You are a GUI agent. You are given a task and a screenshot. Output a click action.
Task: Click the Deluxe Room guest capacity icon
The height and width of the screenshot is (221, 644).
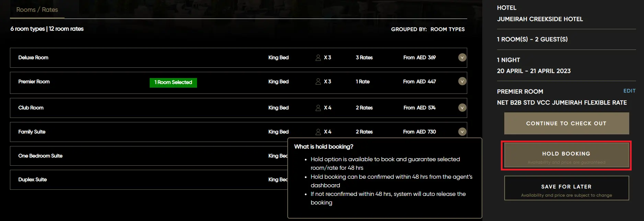tap(318, 58)
